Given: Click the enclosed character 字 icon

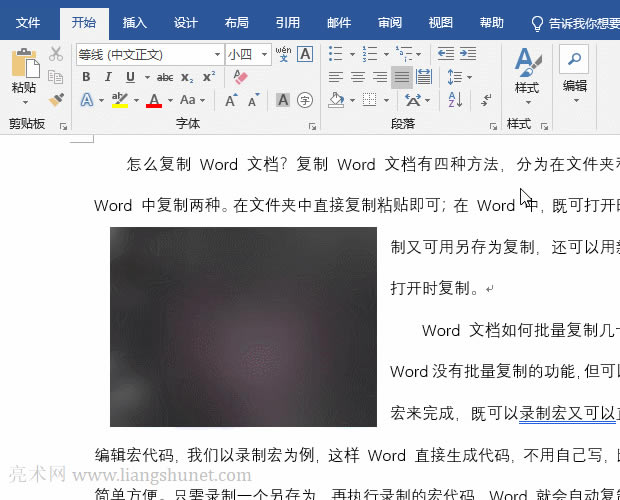Looking at the screenshot, I should pos(305,100).
